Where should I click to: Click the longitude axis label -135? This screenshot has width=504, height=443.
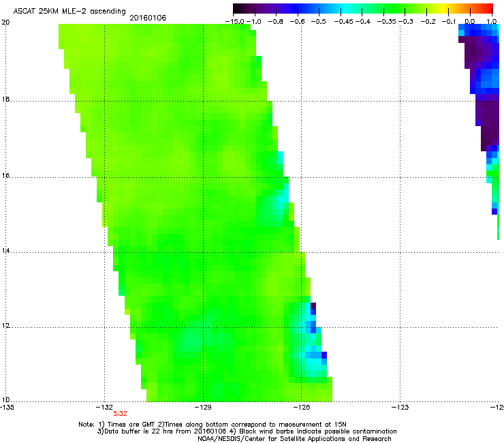tap(7, 408)
